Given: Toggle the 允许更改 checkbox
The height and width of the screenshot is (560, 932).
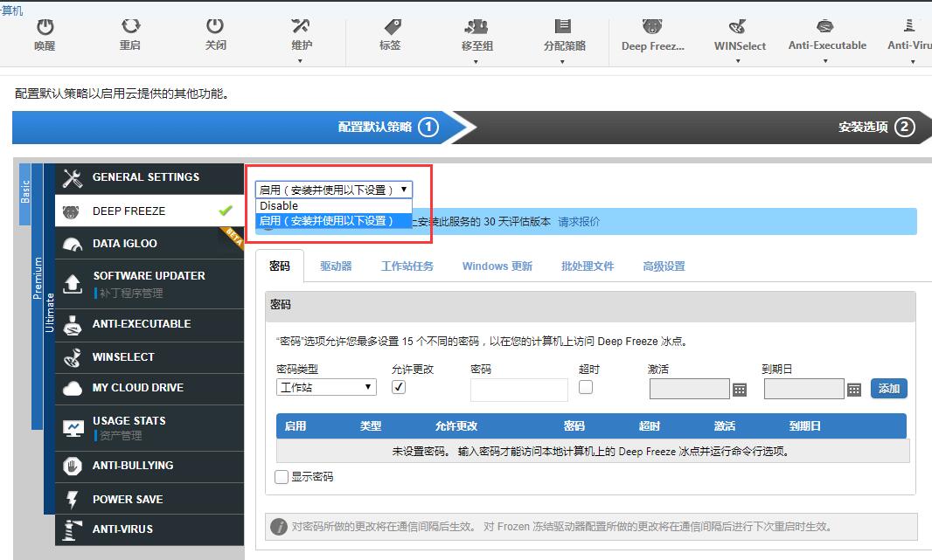Looking at the screenshot, I should coord(399,387).
